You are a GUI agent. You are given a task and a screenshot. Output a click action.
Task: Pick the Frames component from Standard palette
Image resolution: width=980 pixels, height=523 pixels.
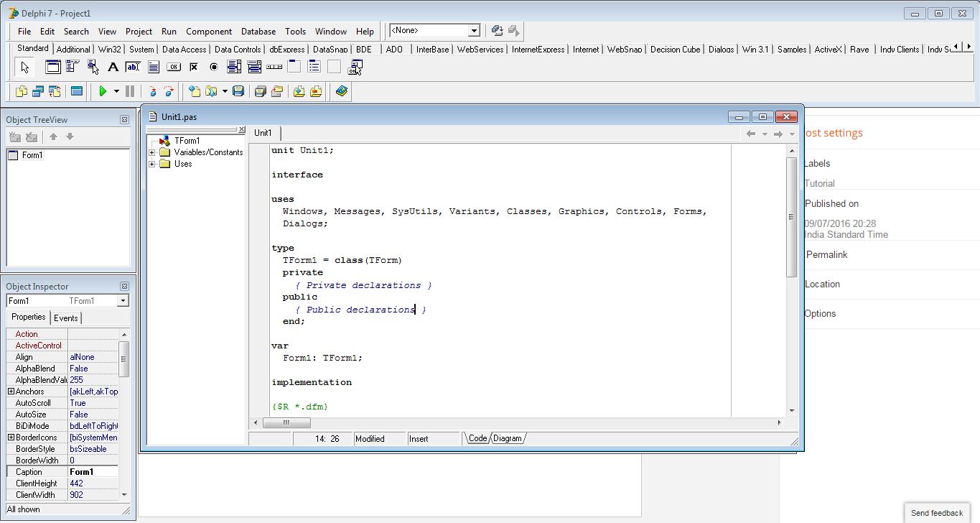pyautogui.click(x=53, y=67)
